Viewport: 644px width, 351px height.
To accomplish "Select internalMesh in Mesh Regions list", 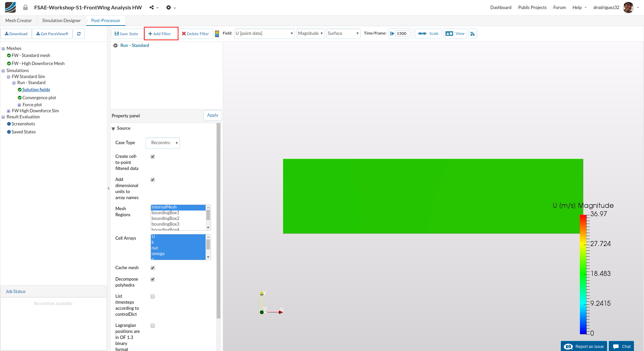I will click(x=178, y=208).
